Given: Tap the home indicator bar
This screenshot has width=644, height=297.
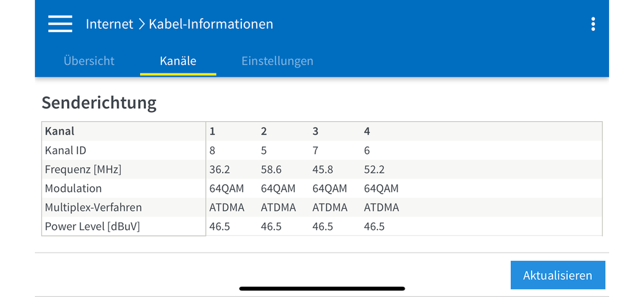Looking at the screenshot, I should point(322,289).
